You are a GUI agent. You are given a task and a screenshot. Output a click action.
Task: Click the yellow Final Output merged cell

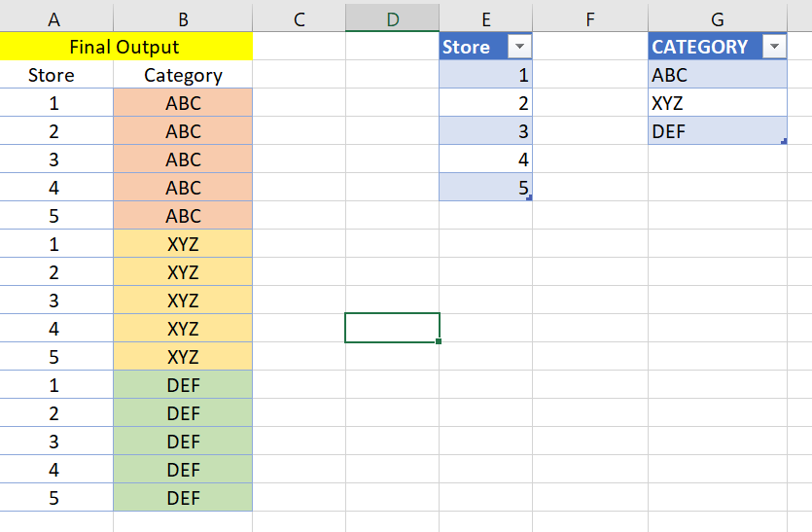[125, 47]
